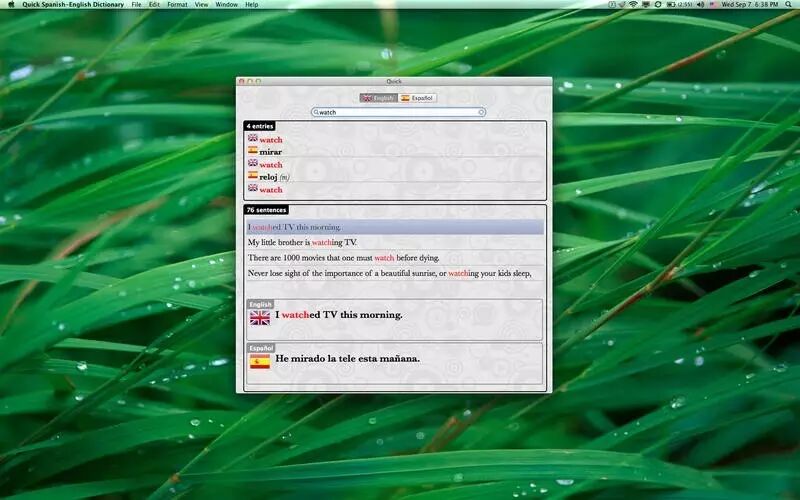The image size is (800, 500).
Task: Click the '76 sentences' count label
Action: pos(266,210)
